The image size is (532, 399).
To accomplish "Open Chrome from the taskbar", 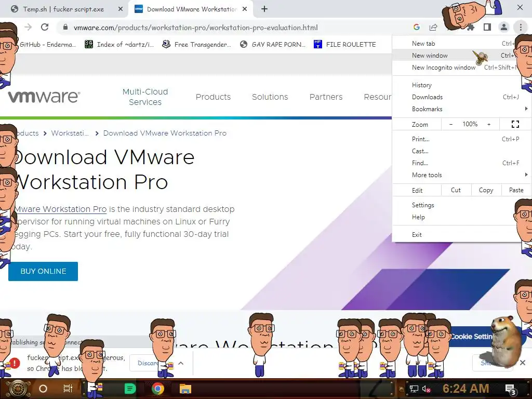I will pyautogui.click(x=158, y=389).
